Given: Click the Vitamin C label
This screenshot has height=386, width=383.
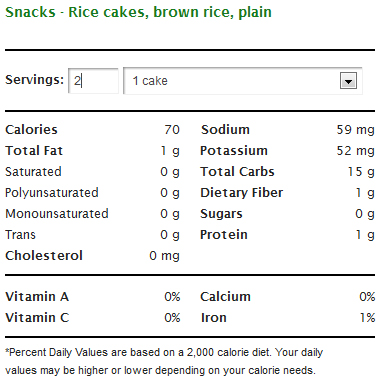Looking at the screenshot, I should point(37,317).
